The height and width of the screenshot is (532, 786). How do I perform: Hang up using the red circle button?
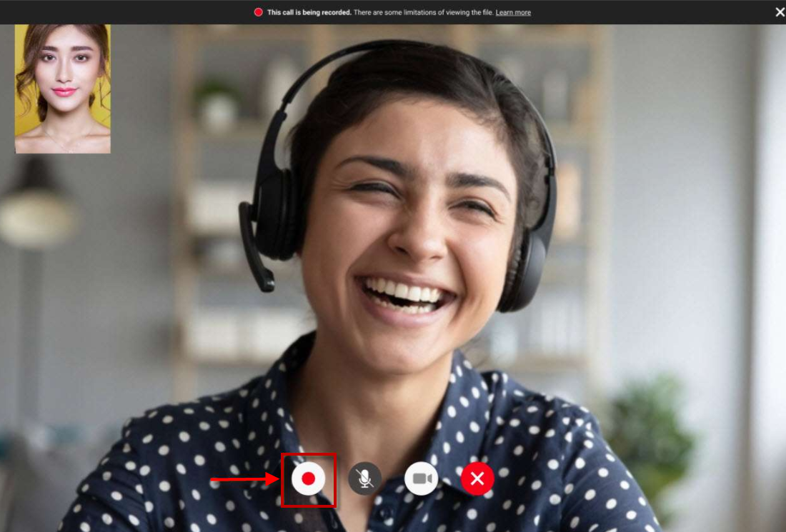tap(477, 478)
